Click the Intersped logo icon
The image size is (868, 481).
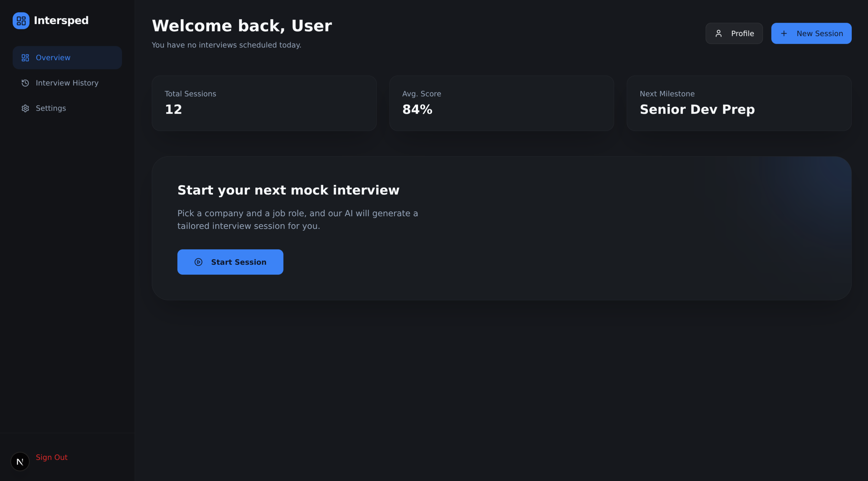click(x=21, y=21)
